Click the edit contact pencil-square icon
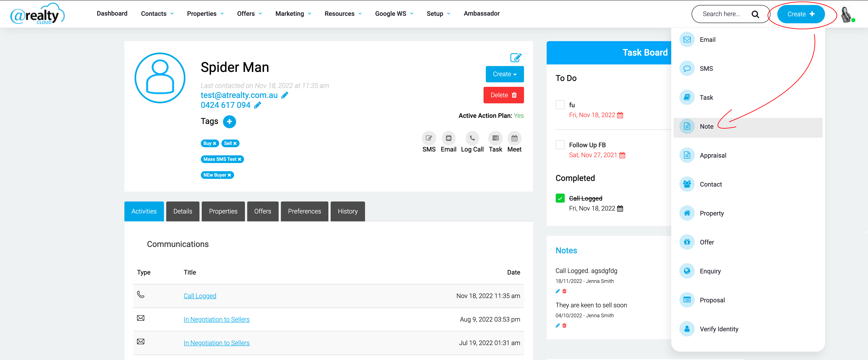The width and height of the screenshot is (868, 360). [x=516, y=58]
